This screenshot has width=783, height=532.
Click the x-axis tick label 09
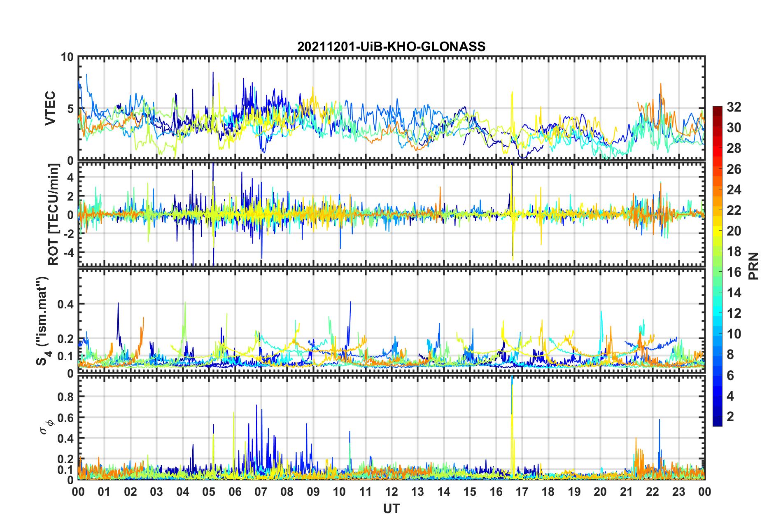[x=313, y=492]
